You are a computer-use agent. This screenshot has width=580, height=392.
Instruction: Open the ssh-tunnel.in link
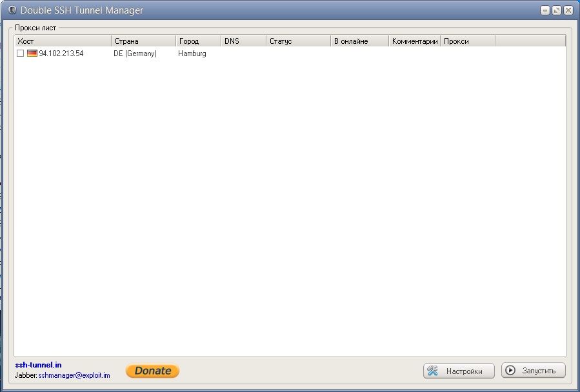(39, 365)
